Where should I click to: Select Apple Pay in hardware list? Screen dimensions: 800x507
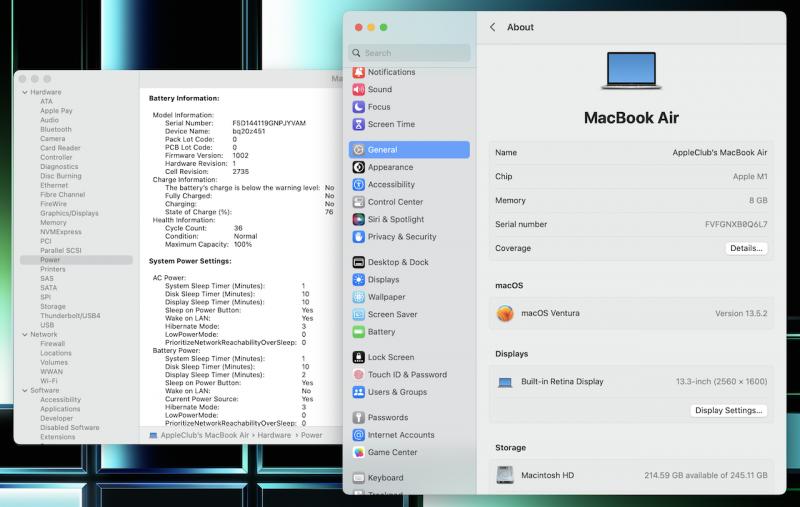click(56, 111)
